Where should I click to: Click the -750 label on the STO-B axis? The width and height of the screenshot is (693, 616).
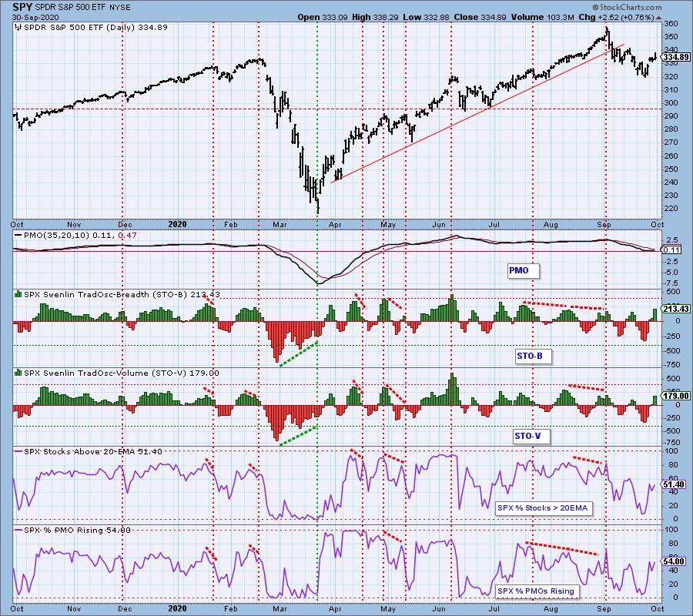click(x=671, y=364)
